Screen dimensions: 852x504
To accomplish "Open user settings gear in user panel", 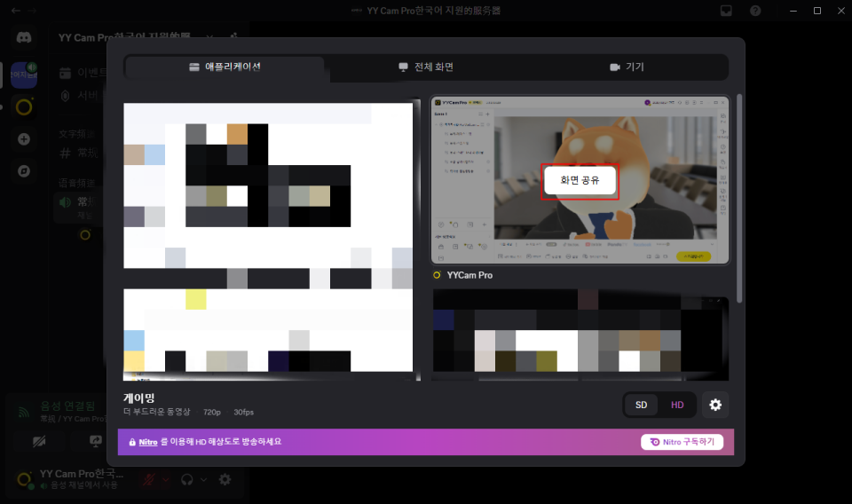I will click(225, 479).
